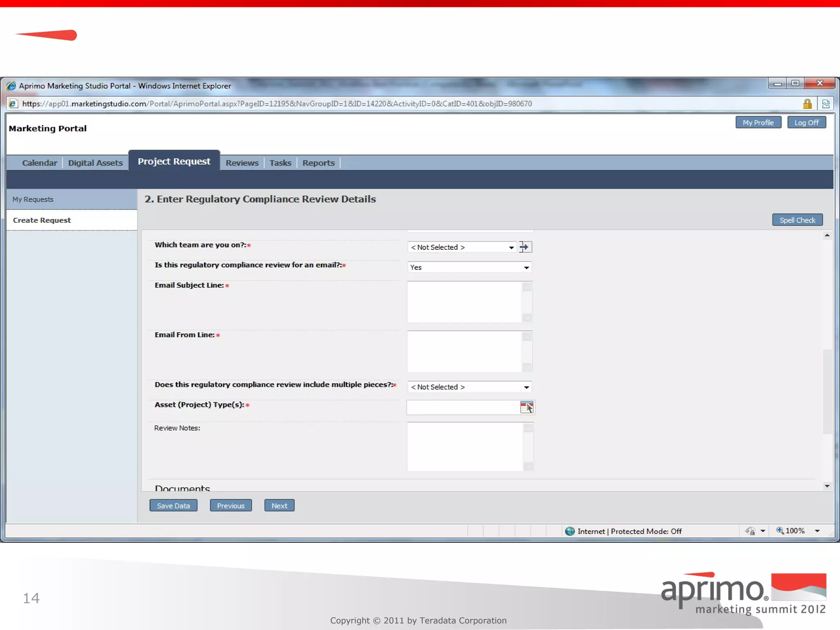
Task: Click the compatibility view icon in the address bar
Action: pyautogui.click(x=826, y=104)
